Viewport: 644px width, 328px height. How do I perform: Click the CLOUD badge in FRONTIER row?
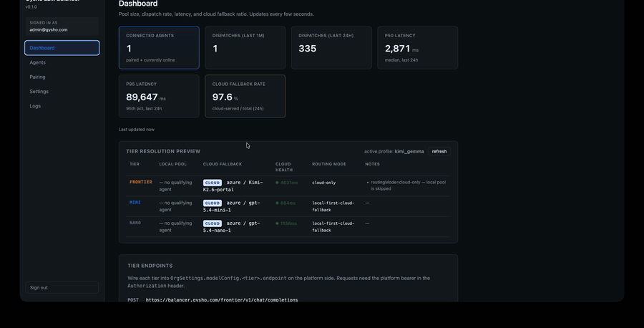(x=213, y=183)
